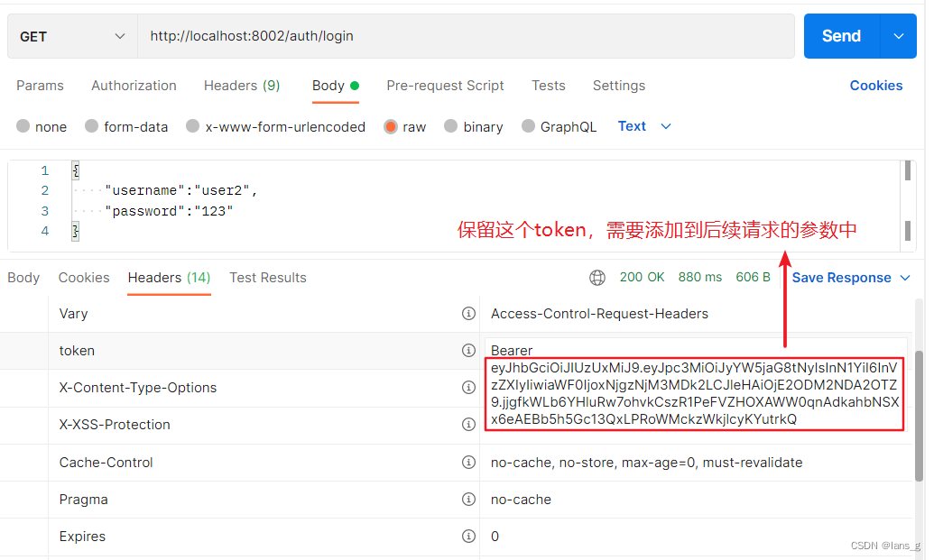Click the token header name
Viewport: 934px width, 560px height.
point(77,351)
